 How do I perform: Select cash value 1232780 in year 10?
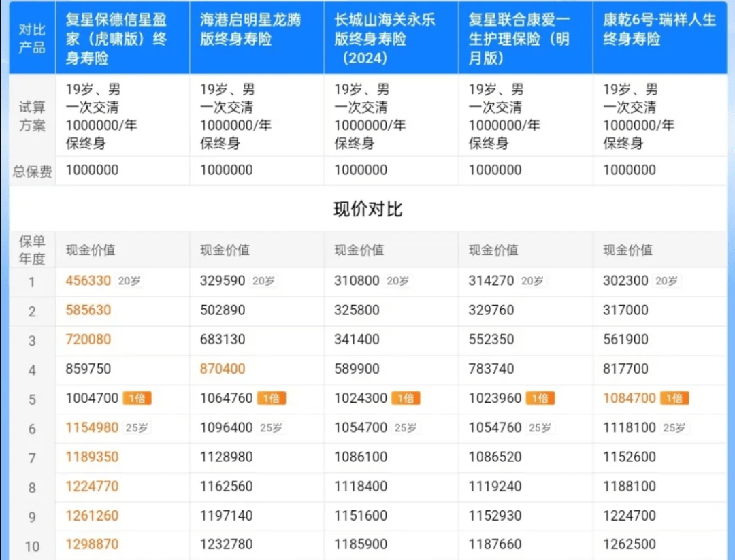point(227,544)
